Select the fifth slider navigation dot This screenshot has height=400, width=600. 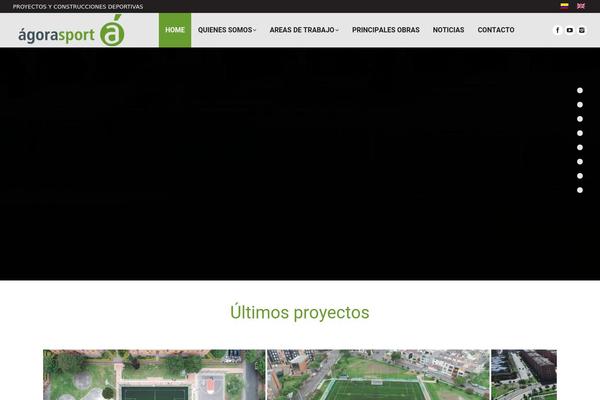click(x=580, y=147)
